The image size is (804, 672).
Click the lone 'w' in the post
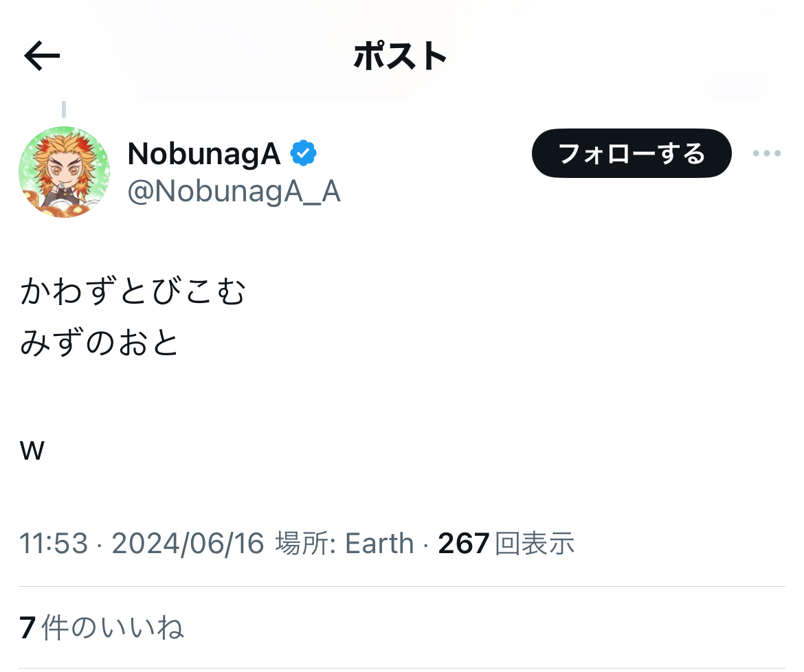(x=32, y=451)
